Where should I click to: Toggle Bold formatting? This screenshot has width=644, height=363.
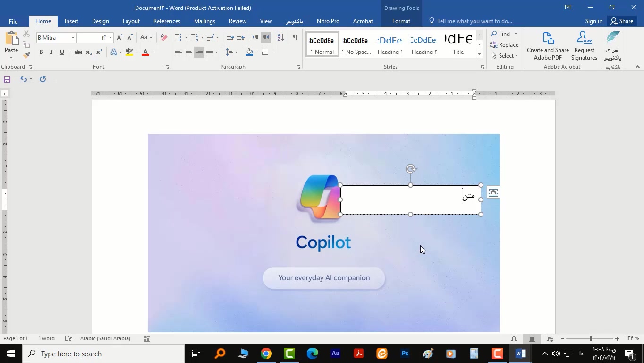(41, 52)
